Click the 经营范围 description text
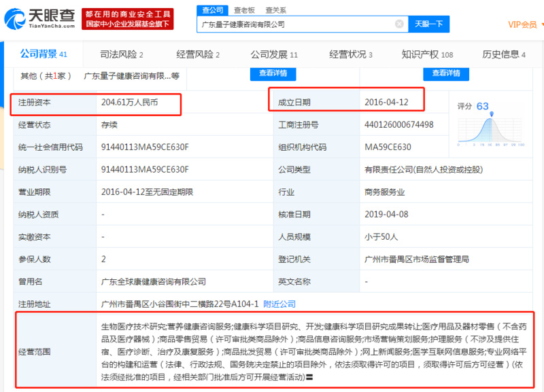544x392 pixels. pos(314,352)
